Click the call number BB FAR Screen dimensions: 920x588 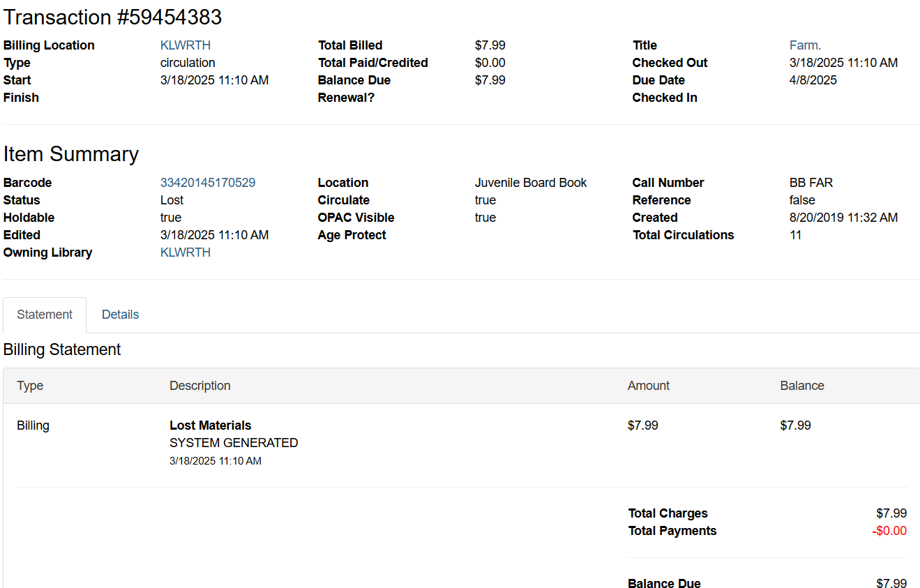pos(810,183)
